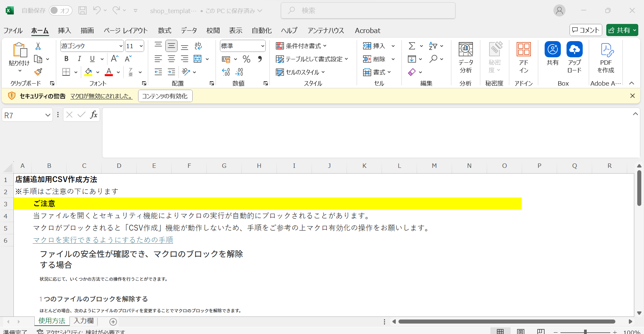
Task: Switch to the Acrobat ribbon tab
Action: 367,31
